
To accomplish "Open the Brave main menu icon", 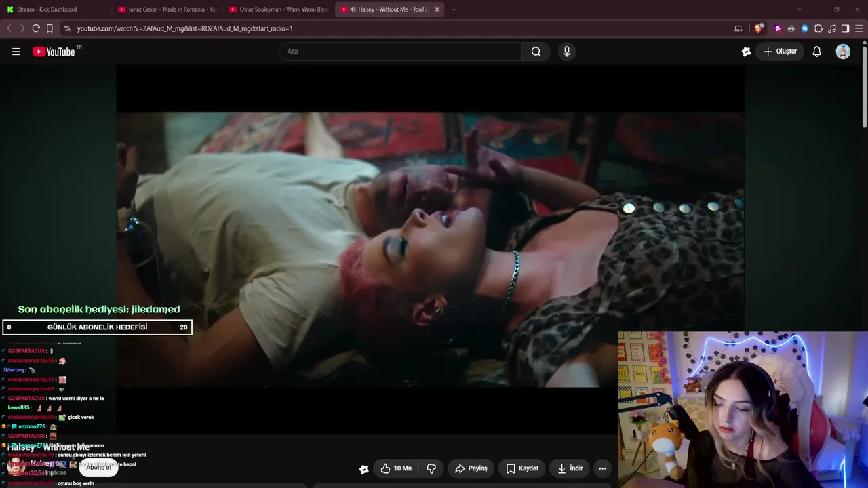I will pyautogui.click(x=859, y=28).
